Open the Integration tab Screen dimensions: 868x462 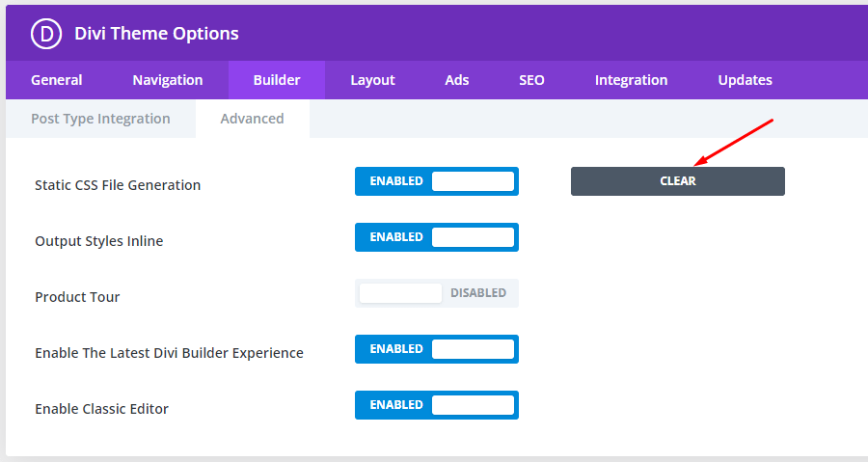631,80
